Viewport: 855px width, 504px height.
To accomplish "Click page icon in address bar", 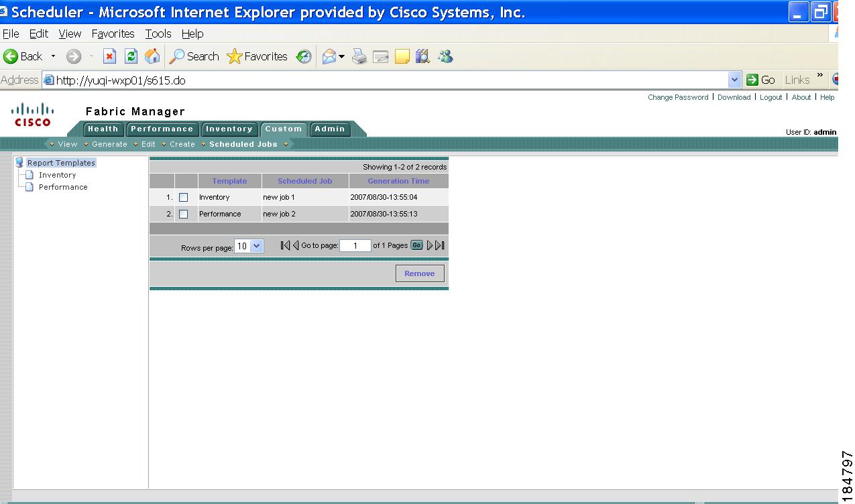I will [48, 80].
